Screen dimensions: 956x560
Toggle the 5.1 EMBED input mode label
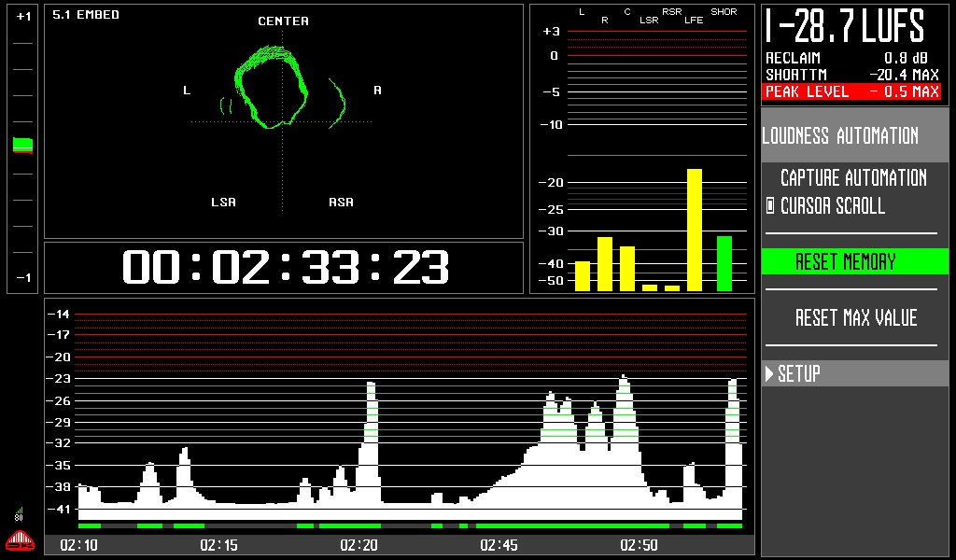86,14
